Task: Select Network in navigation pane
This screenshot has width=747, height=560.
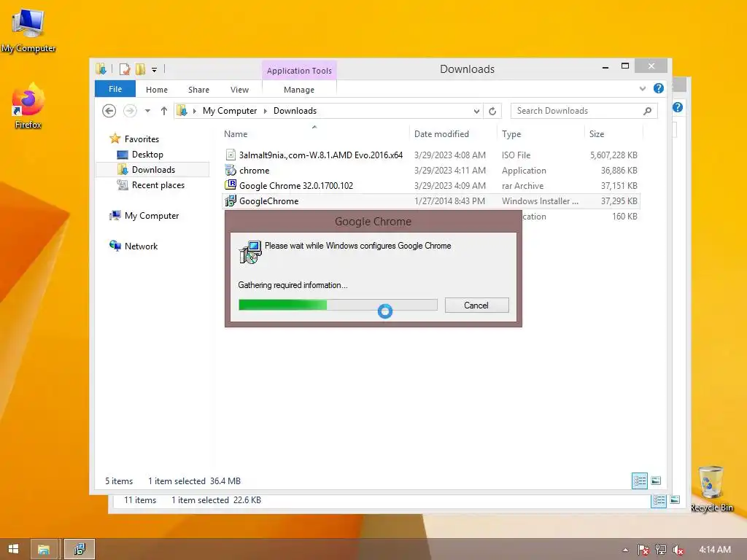Action: tap(141, 246)
